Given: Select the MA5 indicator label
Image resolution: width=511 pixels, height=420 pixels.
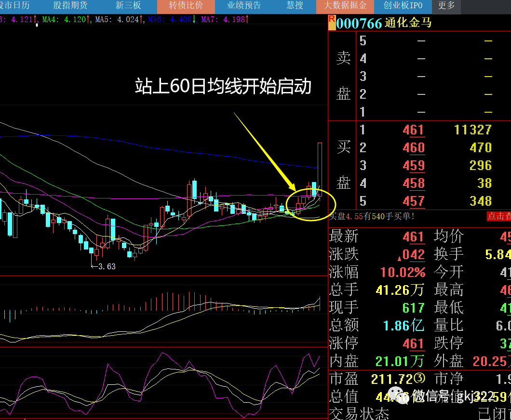Looking at the screenshot, I should pyautogui.click(x=116, y=20).
